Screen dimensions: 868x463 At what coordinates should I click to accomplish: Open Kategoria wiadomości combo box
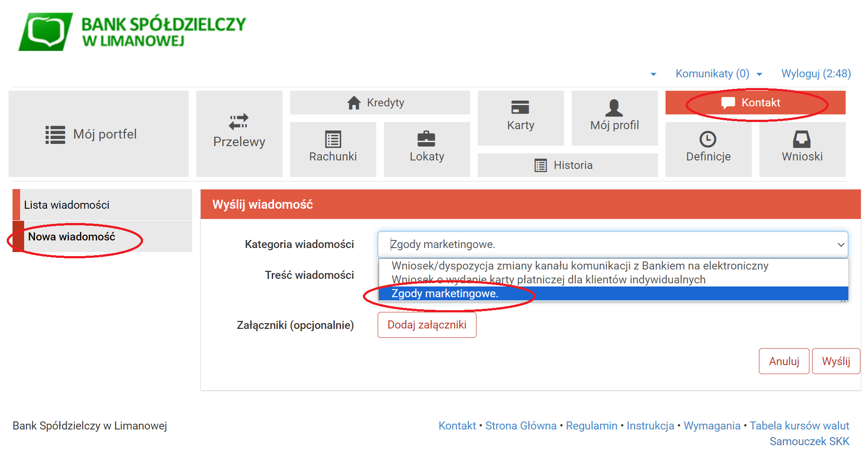612,244
